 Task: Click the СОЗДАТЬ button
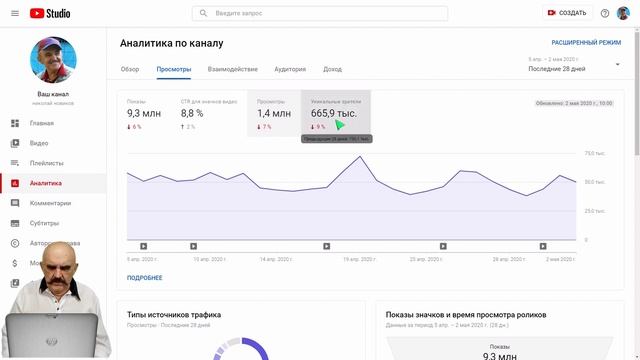click(567, 13)
